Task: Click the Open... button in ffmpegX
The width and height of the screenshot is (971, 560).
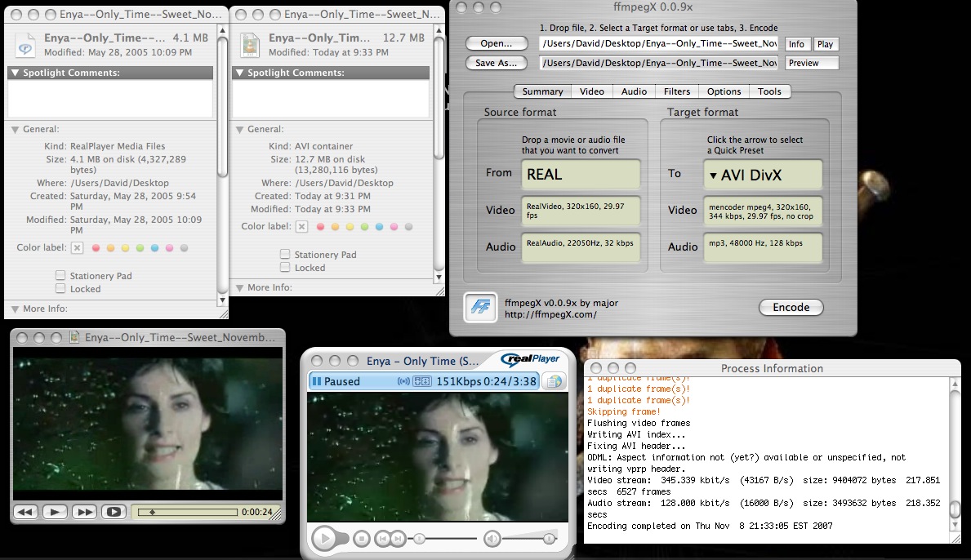Action: click(x=497, y=43)
